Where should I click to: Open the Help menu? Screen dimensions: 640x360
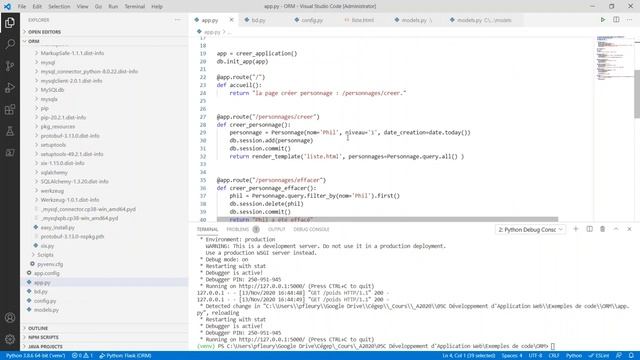[x=157, y=7]
